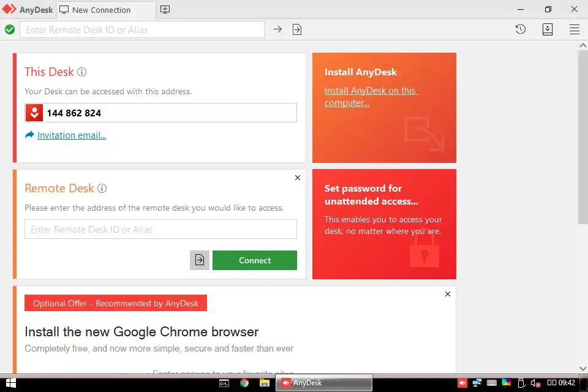This screenshot has width=588, height=392.
Task: Close the Remote Desk panel
Action: (298, 178)
